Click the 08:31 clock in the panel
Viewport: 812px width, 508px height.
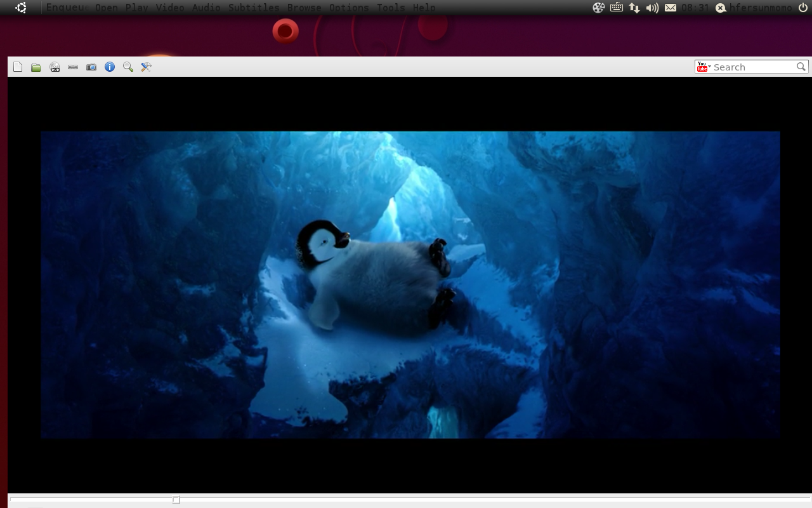coord(695,8)
